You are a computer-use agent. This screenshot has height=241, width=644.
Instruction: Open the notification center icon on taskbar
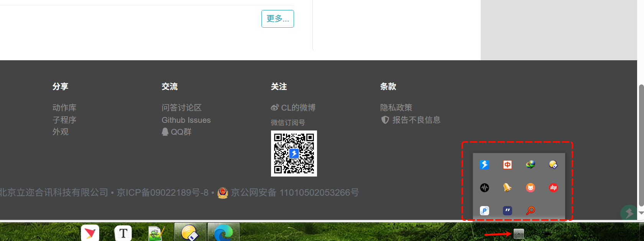[623, 233]
